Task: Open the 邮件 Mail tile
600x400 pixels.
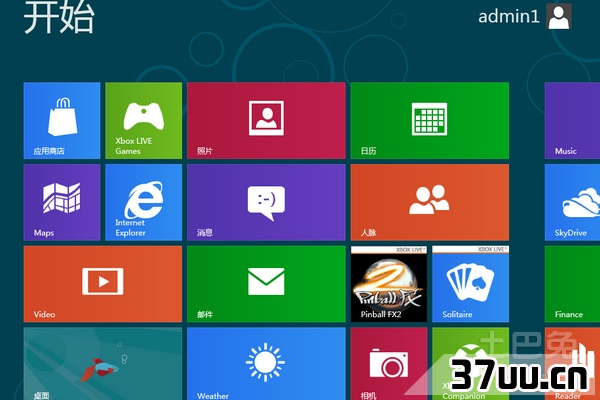Action: click(x=266, y=284)
